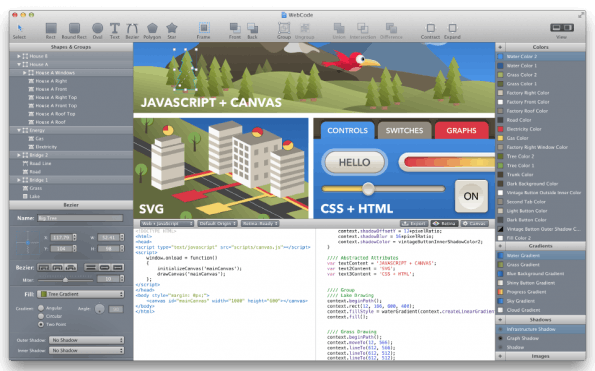Collapse the Energy group
Image resolution: width=595 pixels, height=371 pixels.
click(x=19, y=130)
